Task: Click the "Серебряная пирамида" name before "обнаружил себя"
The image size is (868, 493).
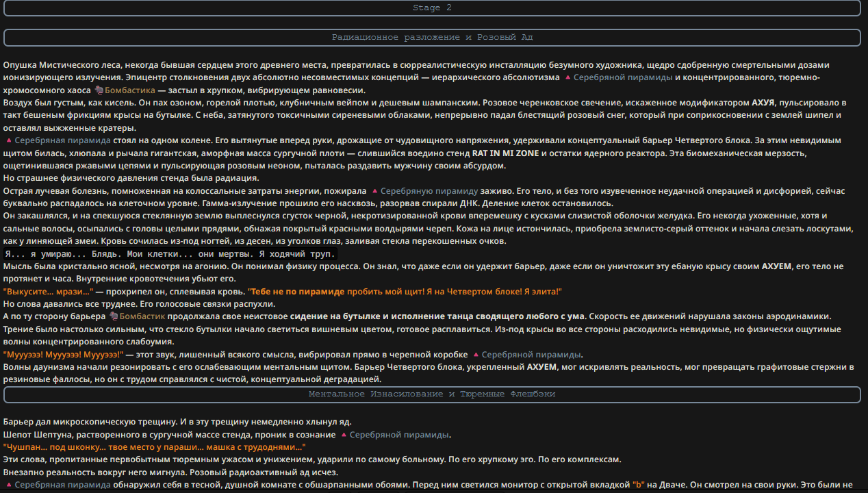Action: pos(62,485)
